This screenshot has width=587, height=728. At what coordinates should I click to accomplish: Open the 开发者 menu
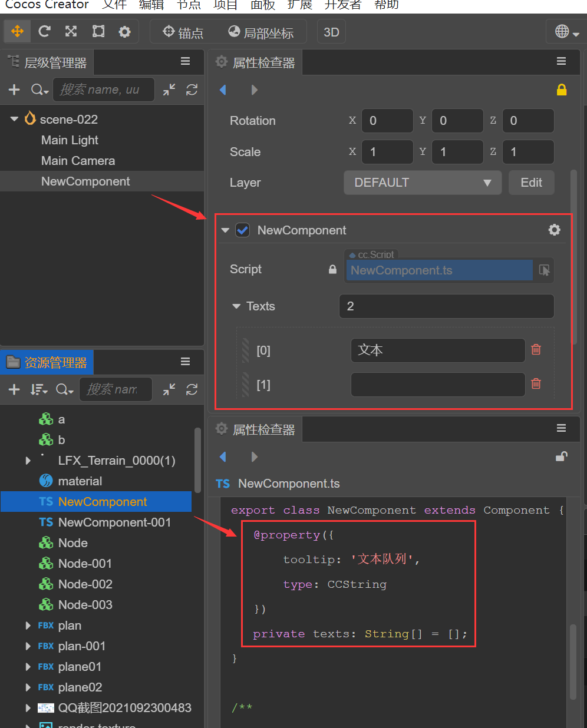[x=343, y=5]
